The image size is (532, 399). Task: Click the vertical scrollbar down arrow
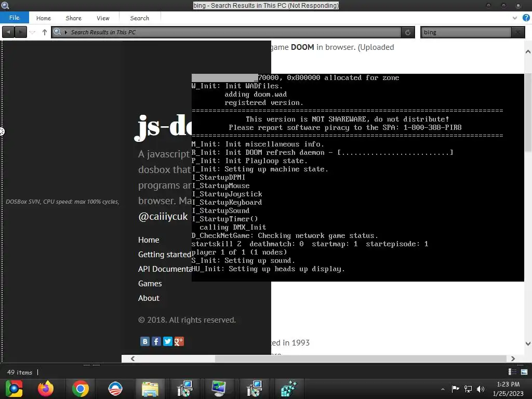click(x=528, y=343)
